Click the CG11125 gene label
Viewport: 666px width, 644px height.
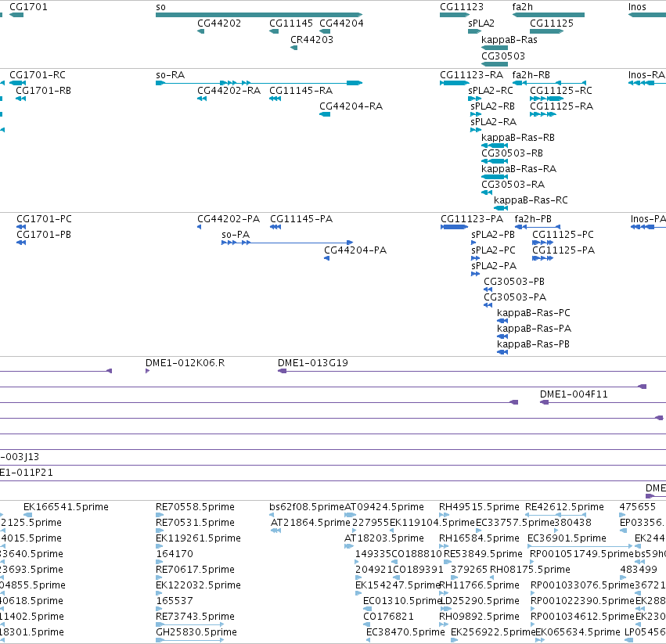552,23
